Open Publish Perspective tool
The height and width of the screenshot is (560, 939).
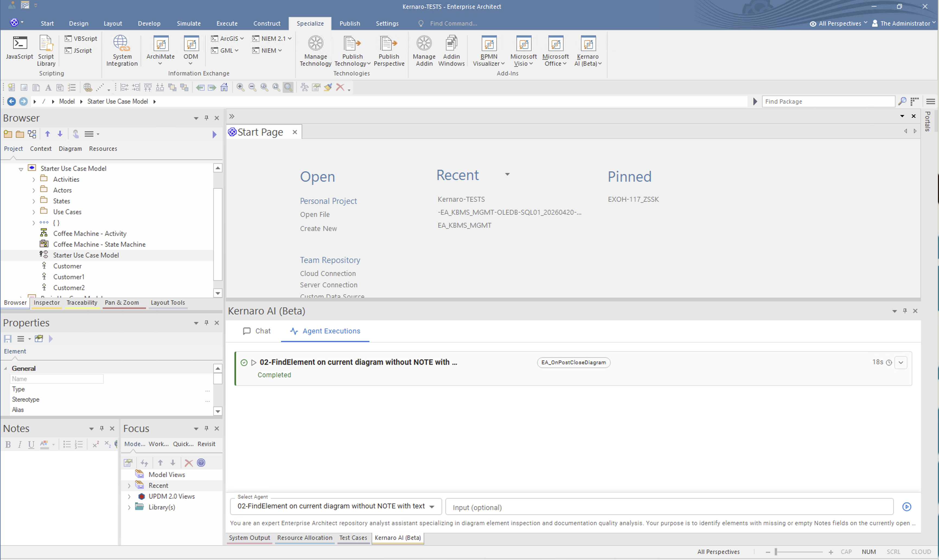tap(389, 51)
